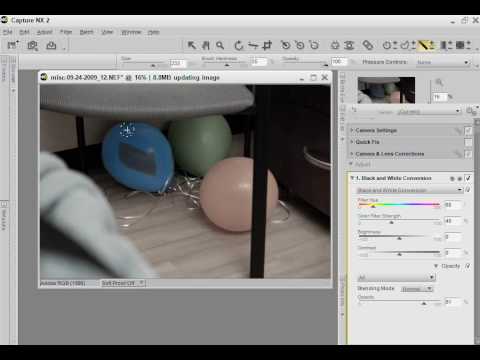Expand the Camera & Lens Corrections section
The image size is (480, 360).
352,154
